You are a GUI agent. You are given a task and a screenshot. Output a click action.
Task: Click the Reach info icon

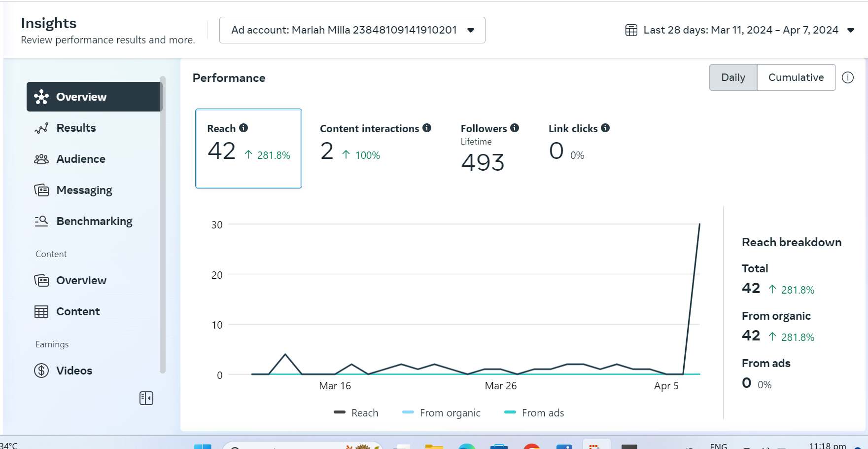pos(243,128)
